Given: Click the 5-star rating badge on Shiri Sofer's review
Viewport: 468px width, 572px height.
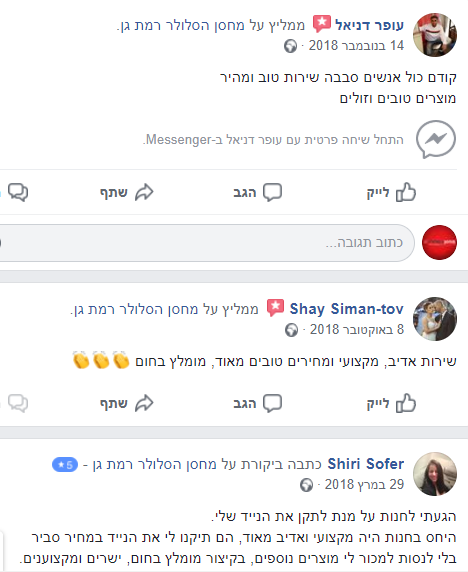Looking at the screenshot, I should point(65,465).
